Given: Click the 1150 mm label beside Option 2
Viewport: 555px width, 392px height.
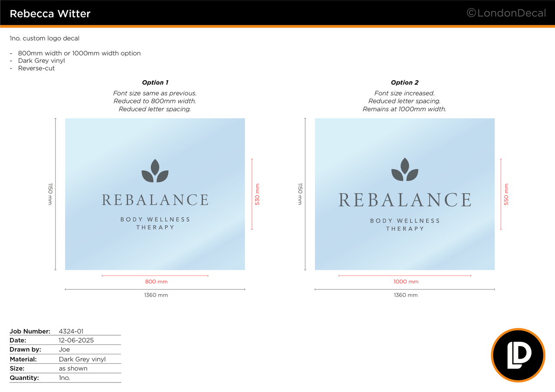Looking at the screenshot, I should click(300, 194).
